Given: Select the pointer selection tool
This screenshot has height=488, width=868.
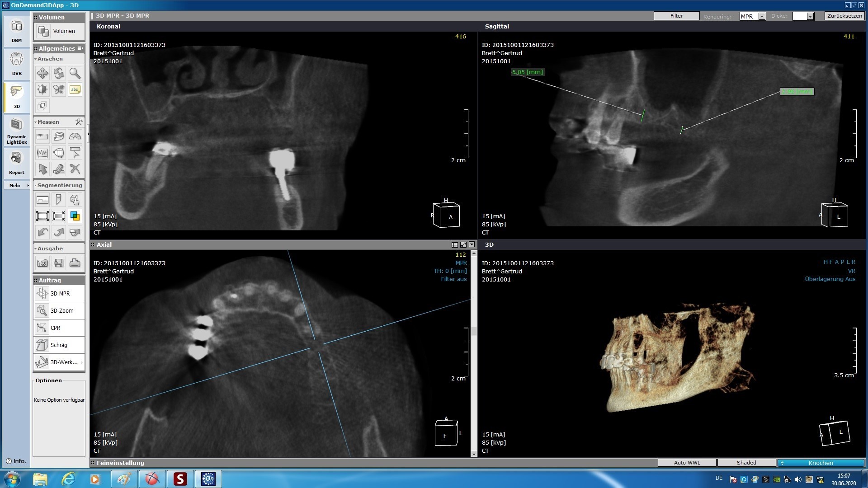Looking at the screenshot, I should [42, 169].
